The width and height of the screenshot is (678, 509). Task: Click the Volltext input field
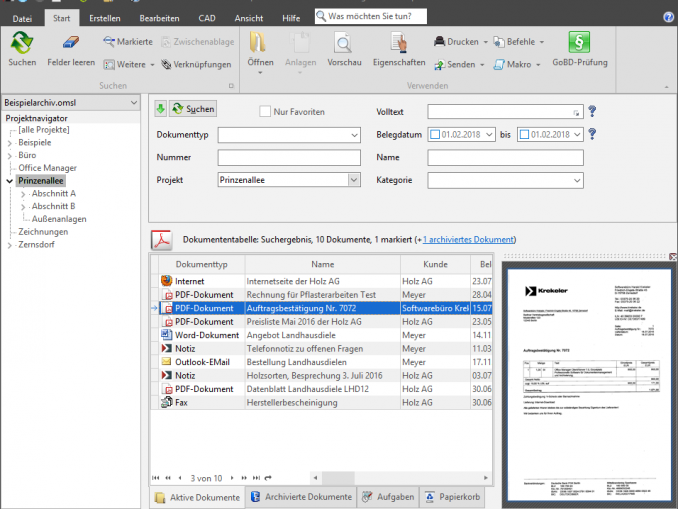pyautogui.click(x=505, y=112)
